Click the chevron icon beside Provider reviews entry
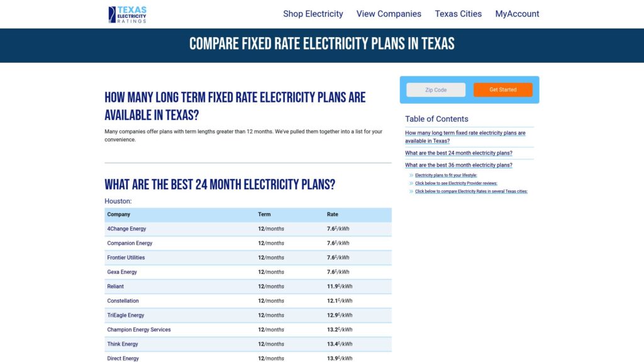Image resolution: width=644 pixels, height=362 pixels. [x=412, y=183]
